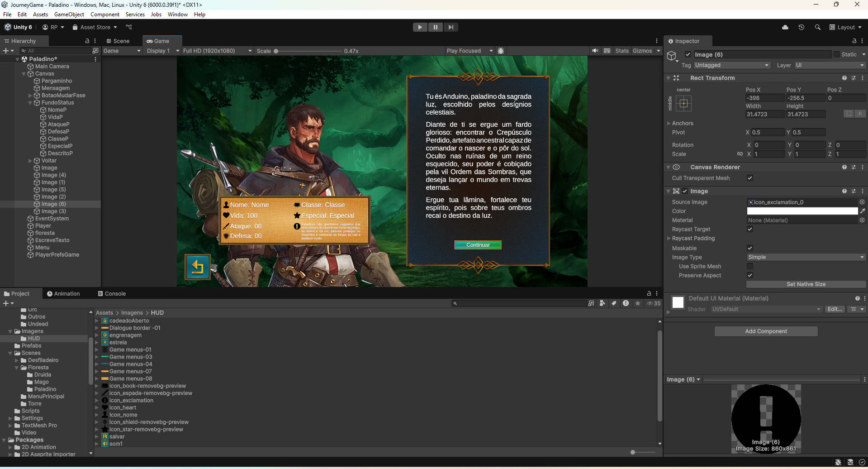Click the Set Native Size button

click(806, 284)
